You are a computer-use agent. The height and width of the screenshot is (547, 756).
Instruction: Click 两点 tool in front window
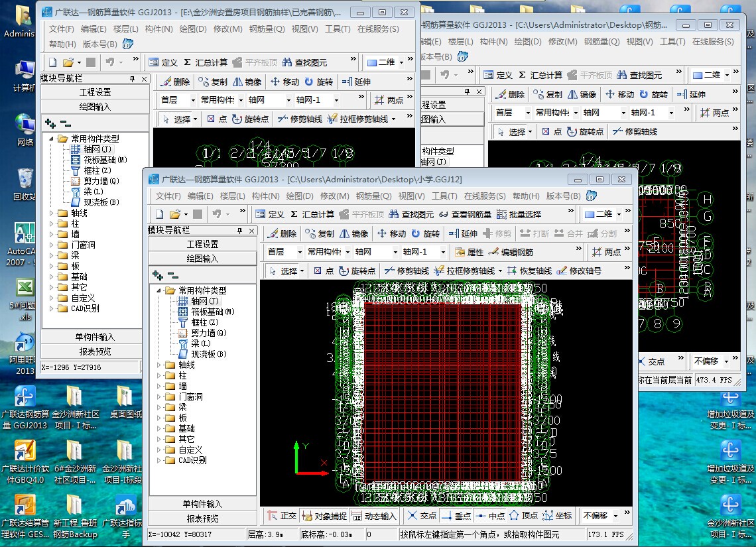pos(607,252)
